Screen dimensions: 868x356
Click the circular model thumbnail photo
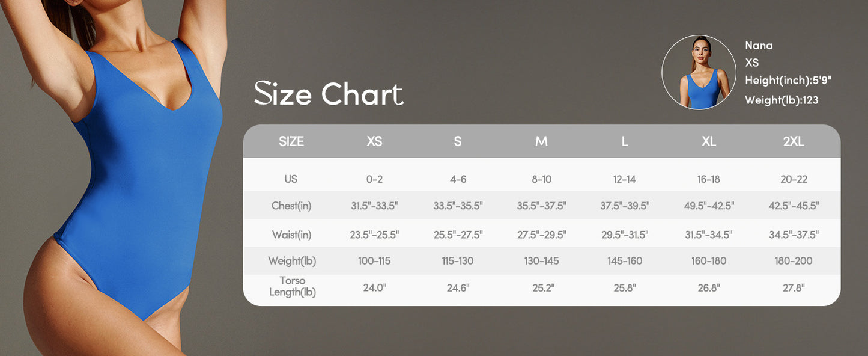coord(699,72)
